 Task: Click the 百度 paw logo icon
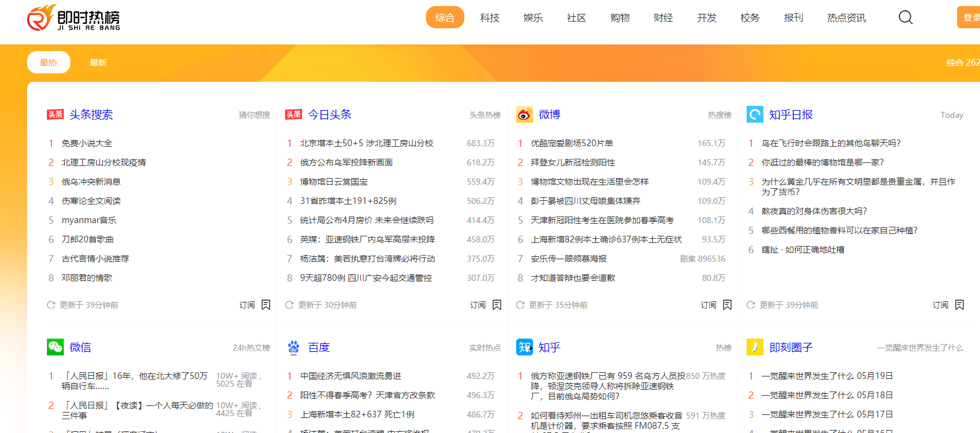(x=294, y=347)
